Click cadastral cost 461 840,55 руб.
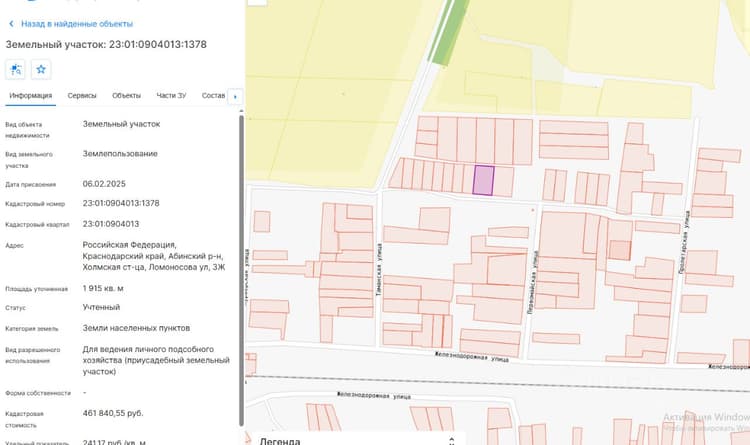 113,413
